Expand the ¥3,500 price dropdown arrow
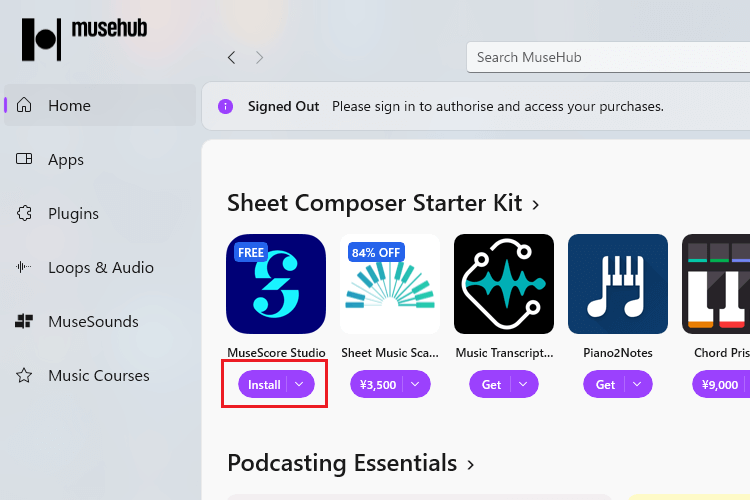This screenshot has width=750, height=500. [415, 385]
